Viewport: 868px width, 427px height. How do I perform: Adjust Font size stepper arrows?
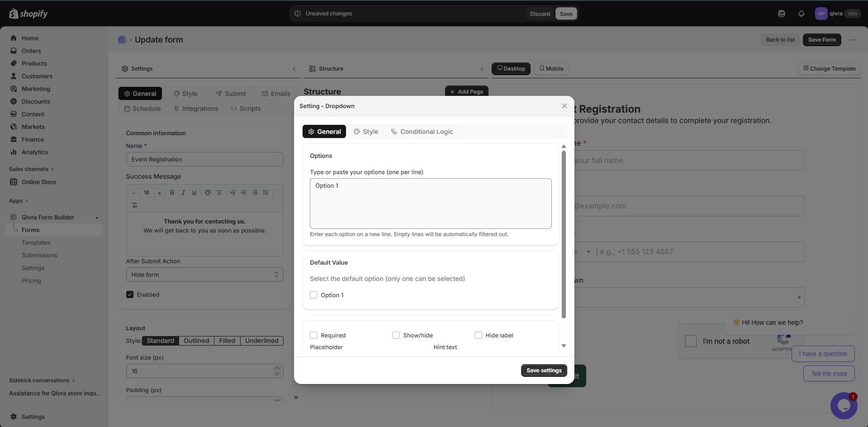click(277, 371)
